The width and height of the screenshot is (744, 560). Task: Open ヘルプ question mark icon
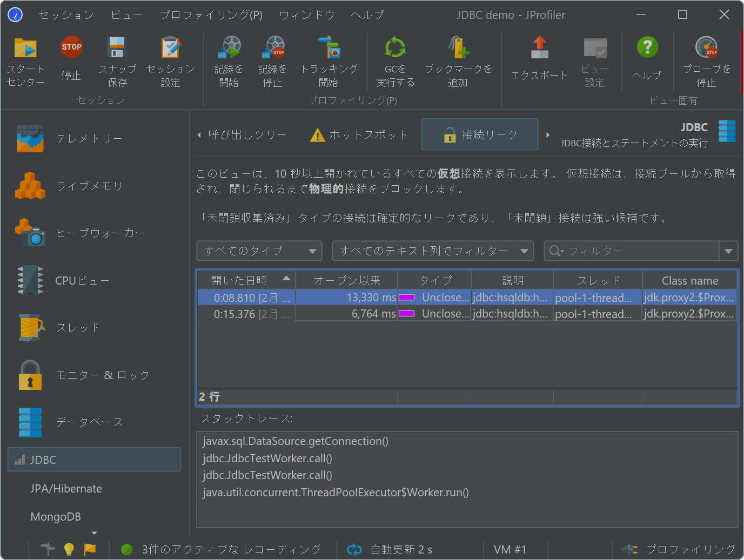tap(647, 47)
